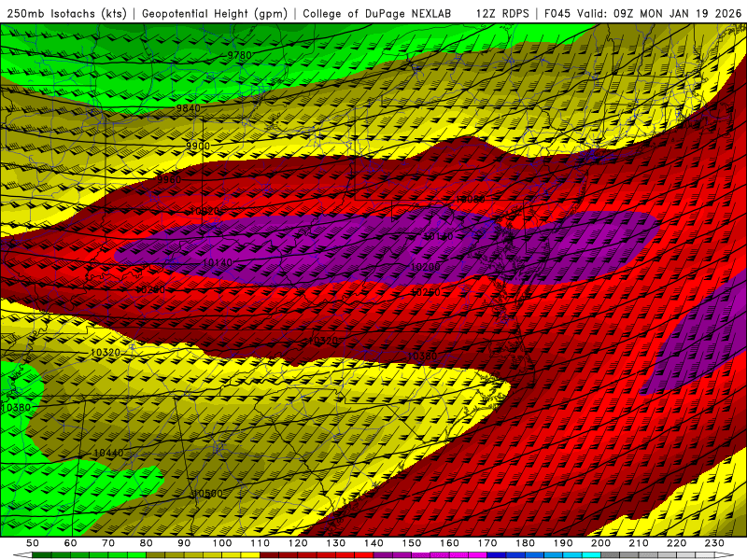The height and width of the screenshot is (560, 747).
Task: Click the 9780 height contour label
Action: point(239,55)
